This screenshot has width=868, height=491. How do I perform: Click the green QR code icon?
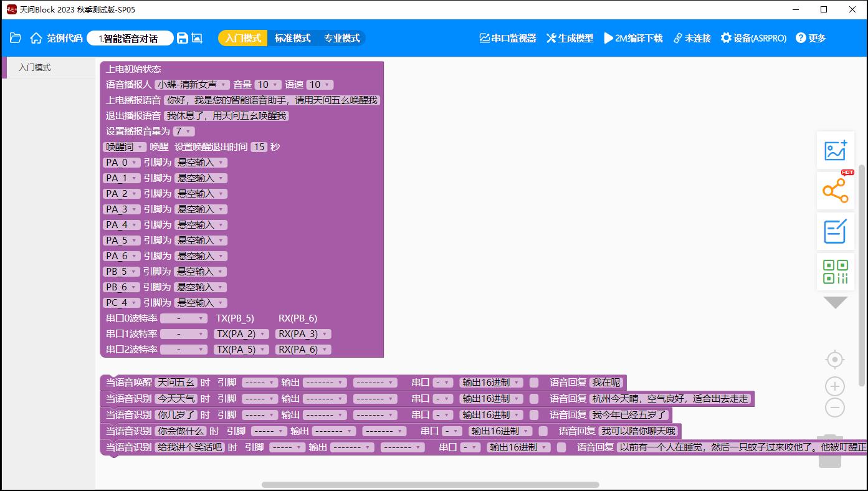pyautogui.click(x=836, y=272)
